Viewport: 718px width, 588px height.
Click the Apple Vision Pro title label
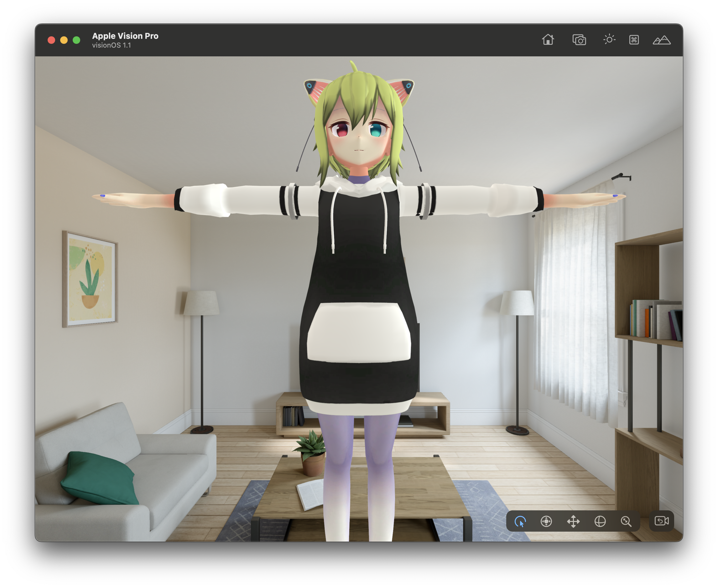tap(125, 36)
